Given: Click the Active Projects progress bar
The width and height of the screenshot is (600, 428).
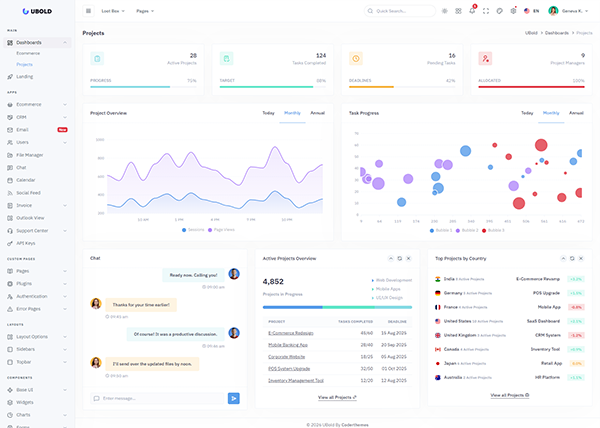Looking at the screenshot, I should click(x=143, y=86).
